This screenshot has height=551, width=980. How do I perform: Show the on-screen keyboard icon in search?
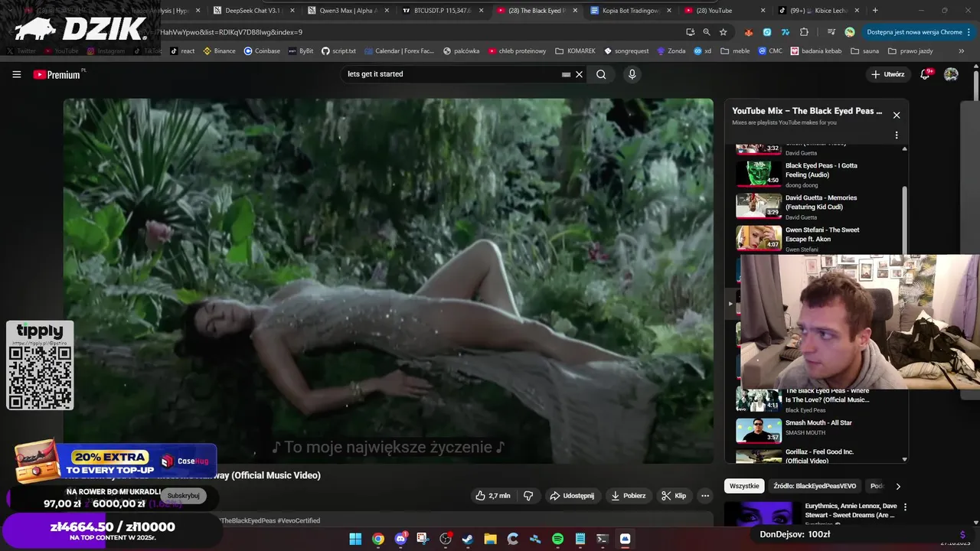(x=566, y=74)
